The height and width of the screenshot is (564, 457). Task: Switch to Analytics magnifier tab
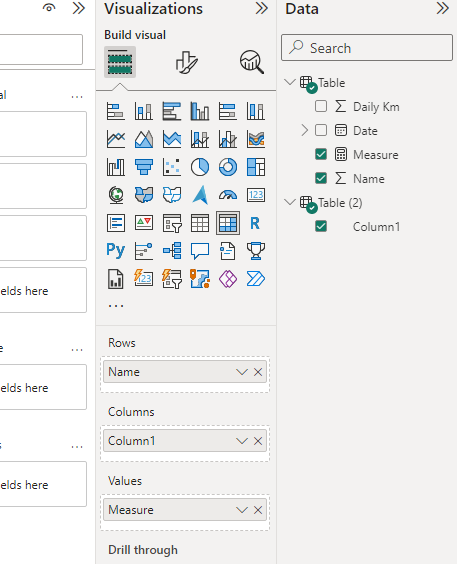pos(252,62)
